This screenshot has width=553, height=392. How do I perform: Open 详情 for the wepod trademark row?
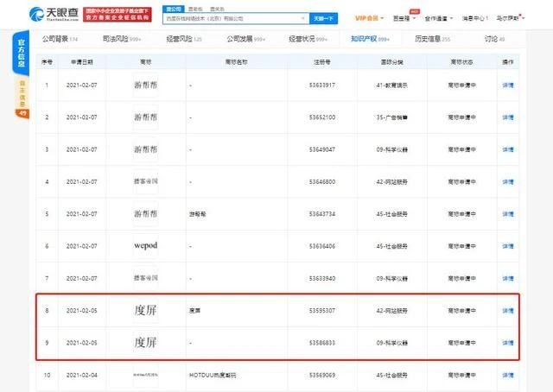tap(508, 246)
